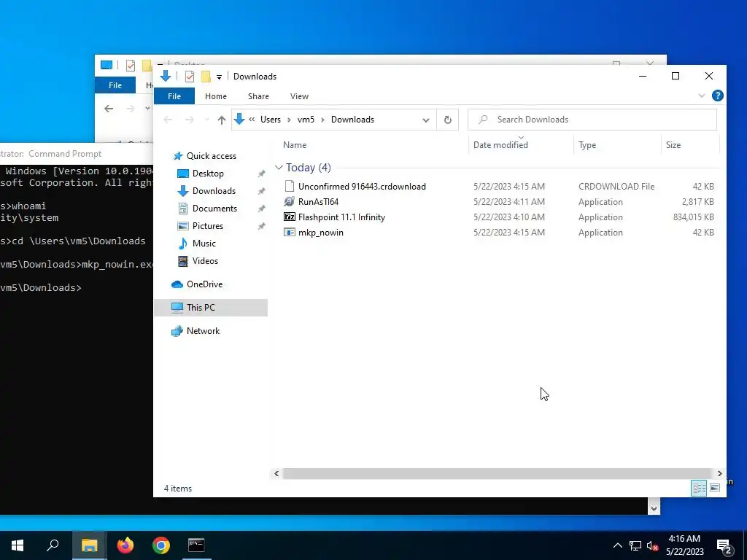Select Network in the navigation pane
This screenshot has height=560, width=747.
pyautogui.click(x=203, y=331)
